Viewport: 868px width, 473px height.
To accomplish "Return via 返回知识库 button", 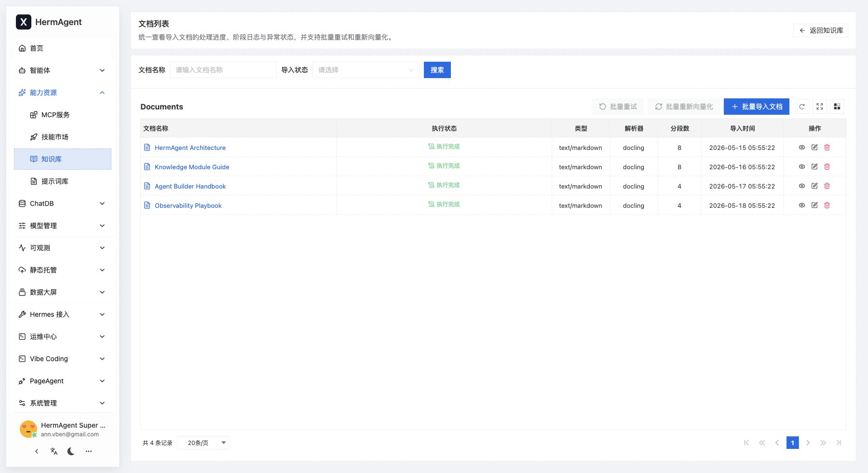I will point(821,30).
